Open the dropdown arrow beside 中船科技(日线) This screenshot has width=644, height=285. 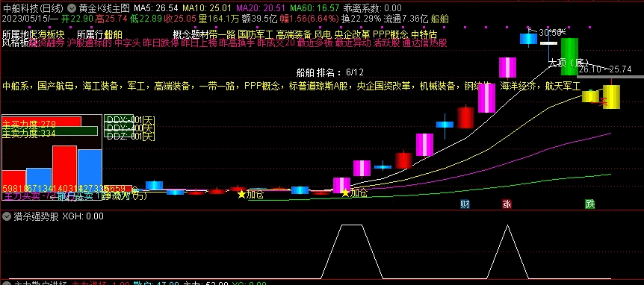click(71, 7)
